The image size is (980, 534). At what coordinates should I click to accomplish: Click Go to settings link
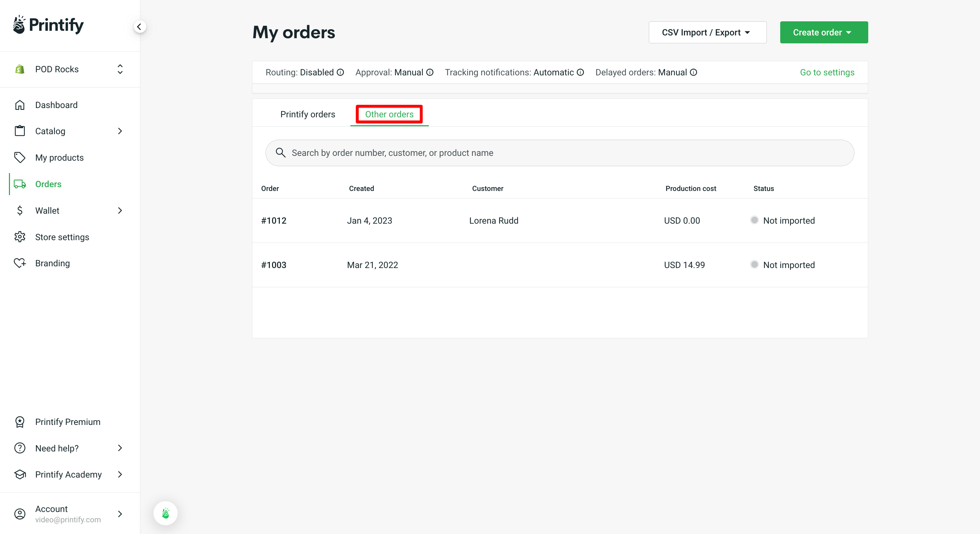click(x=827, y=72)
